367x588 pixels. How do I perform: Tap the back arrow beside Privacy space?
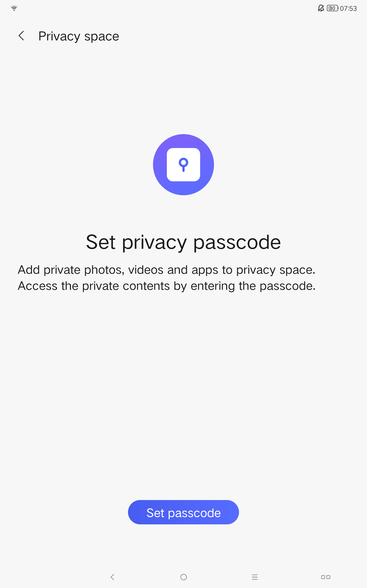pos(21,36)
